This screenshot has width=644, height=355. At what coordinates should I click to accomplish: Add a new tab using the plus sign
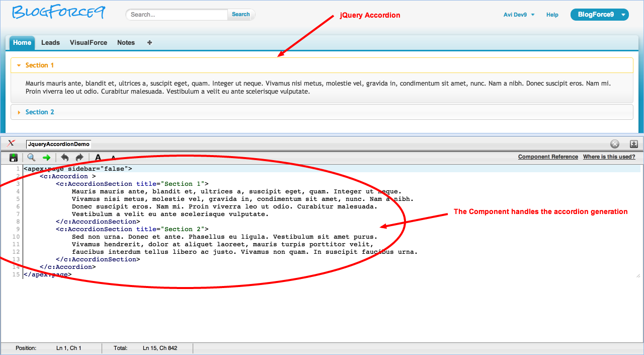pyautogui.click(x=149, y=43)
